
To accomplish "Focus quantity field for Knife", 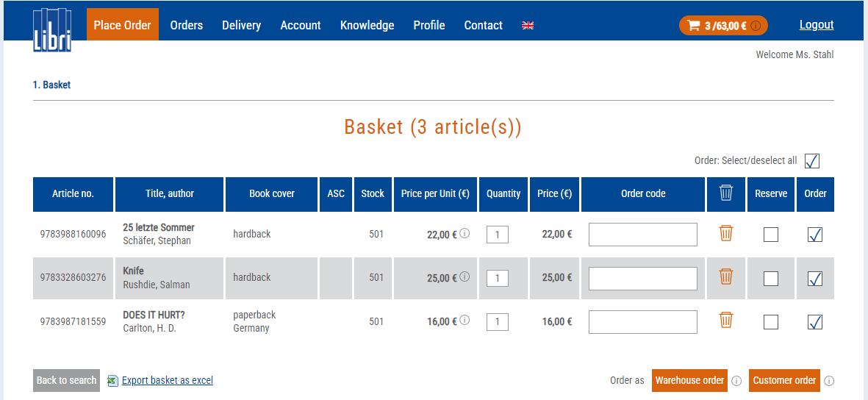I will point(497,278).
